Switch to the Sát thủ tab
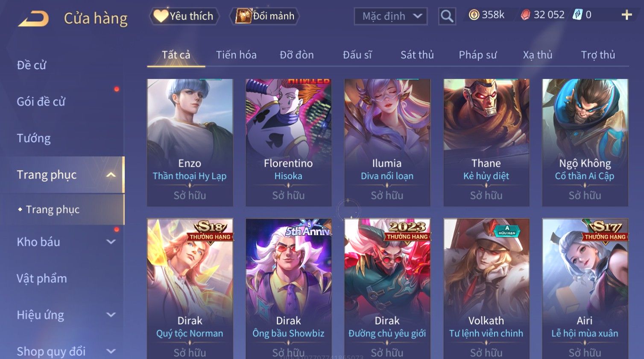The width and height of the screenshot is (644, 359). click(x=417, y=55)
